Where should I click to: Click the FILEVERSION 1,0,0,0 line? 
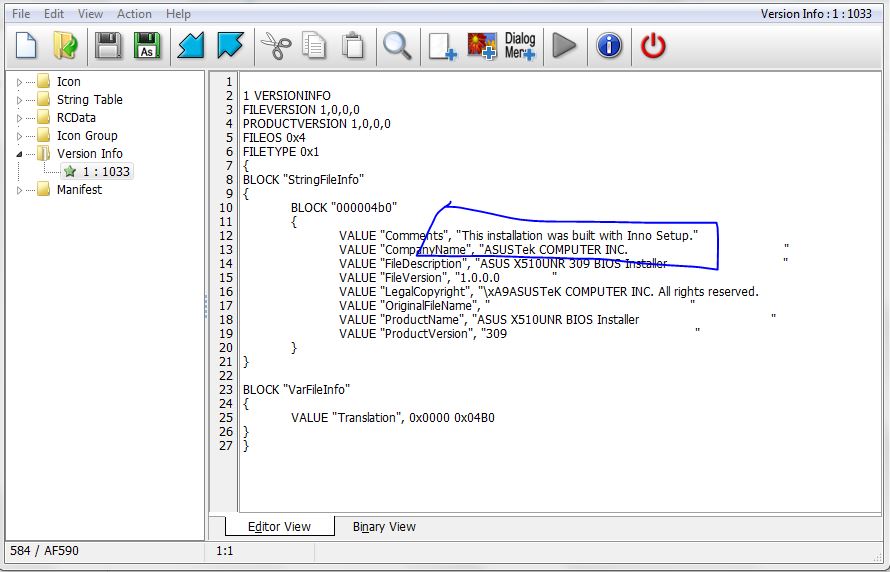coord(301,110)
